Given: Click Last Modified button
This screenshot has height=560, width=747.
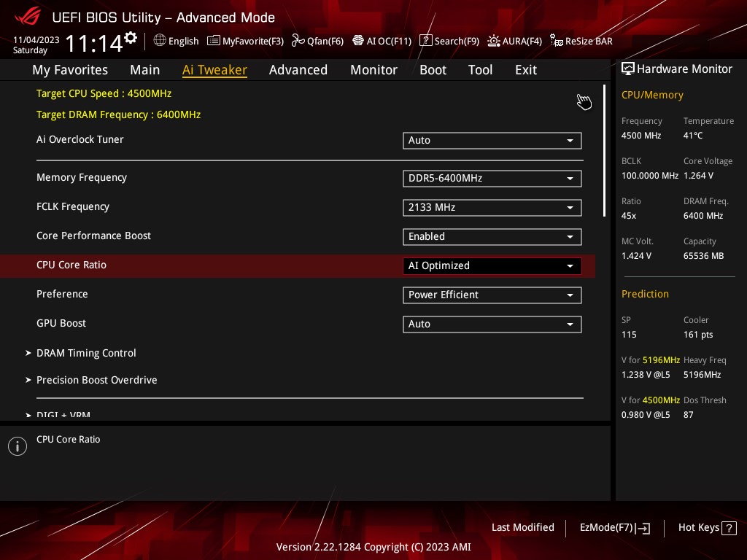Looking at the screenshot, I should pos(522,527).
